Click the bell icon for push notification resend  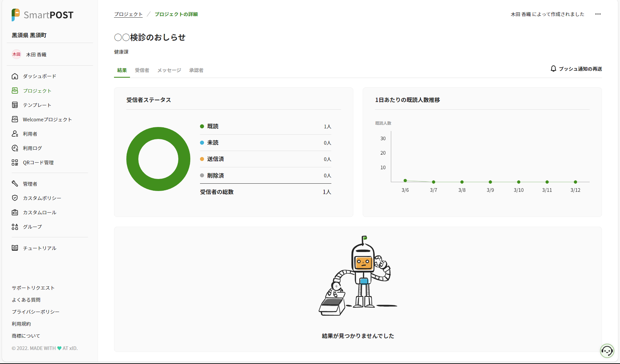point(553,69)
